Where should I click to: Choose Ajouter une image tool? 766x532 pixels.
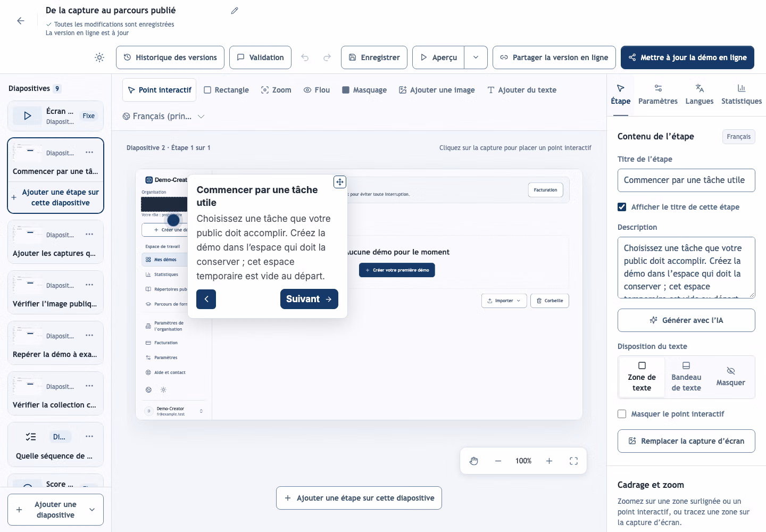point(437,90)
